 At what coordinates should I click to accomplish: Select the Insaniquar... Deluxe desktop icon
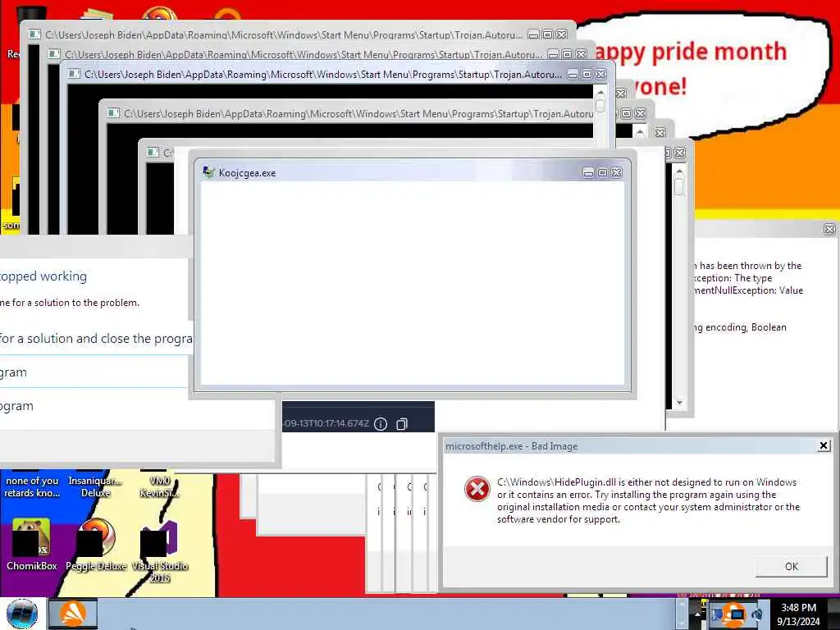(96, 486)
